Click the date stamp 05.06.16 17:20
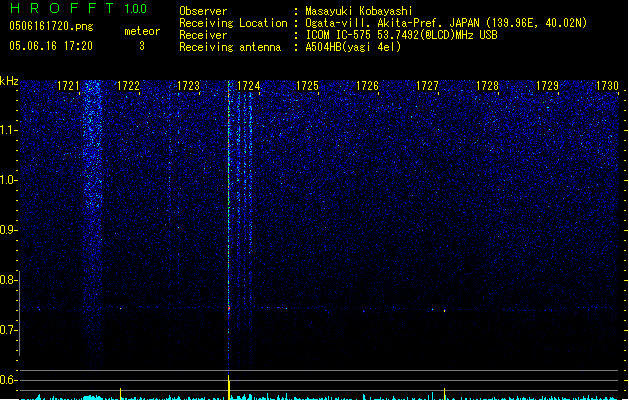Image resolution: width=629 pixels, height=400 pixels. (x=51, y=46)
